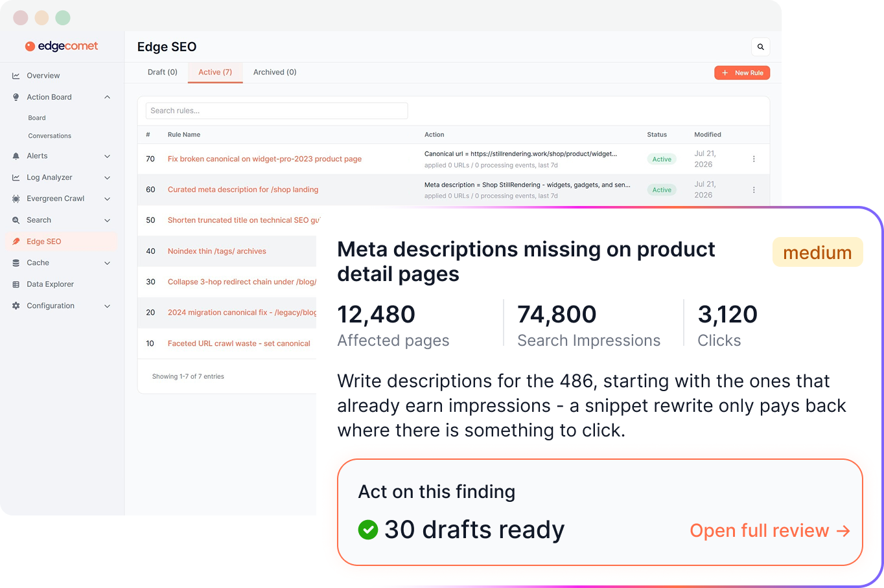This screenshot has width=884, height=588.
Task: Click the Evergreen Crawl spider icon
Action: point(16,199)
